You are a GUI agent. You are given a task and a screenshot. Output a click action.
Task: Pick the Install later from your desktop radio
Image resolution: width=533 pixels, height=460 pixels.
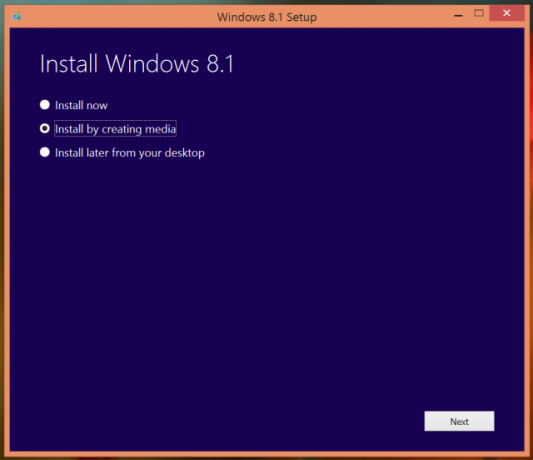pyautogui.click(x=45, y=152)
